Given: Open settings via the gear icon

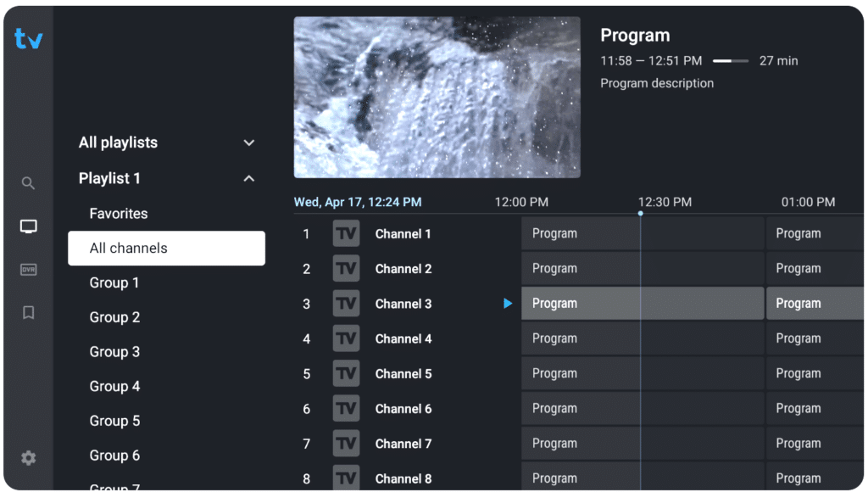Looking at the screenshot, I should click(28, 458).
